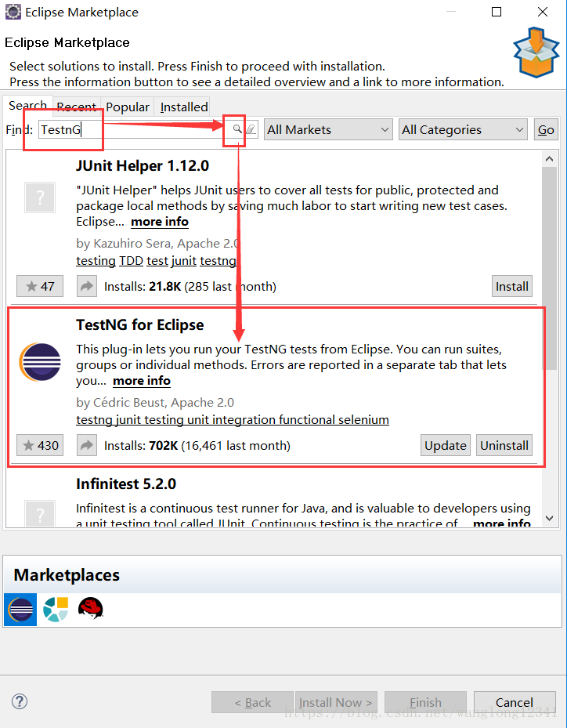Click the functional tag under TestNG for Eclipse

coord(308,420)
